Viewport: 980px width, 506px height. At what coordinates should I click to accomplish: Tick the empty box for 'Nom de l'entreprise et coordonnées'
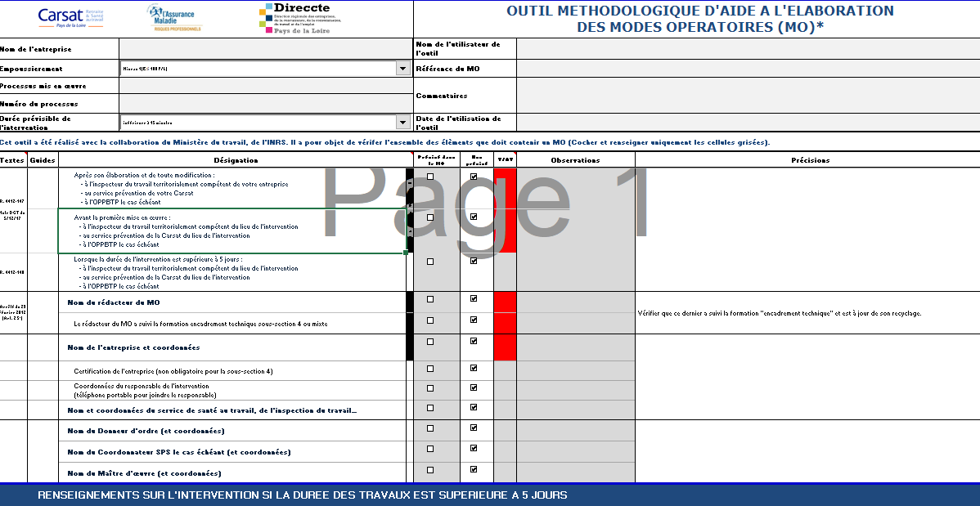point(430,342)
